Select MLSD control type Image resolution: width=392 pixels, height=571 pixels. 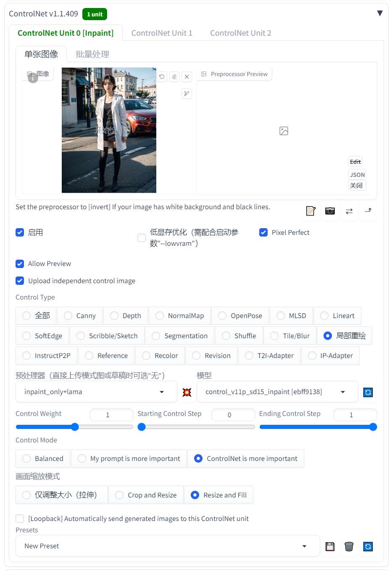tap(291, 316)
